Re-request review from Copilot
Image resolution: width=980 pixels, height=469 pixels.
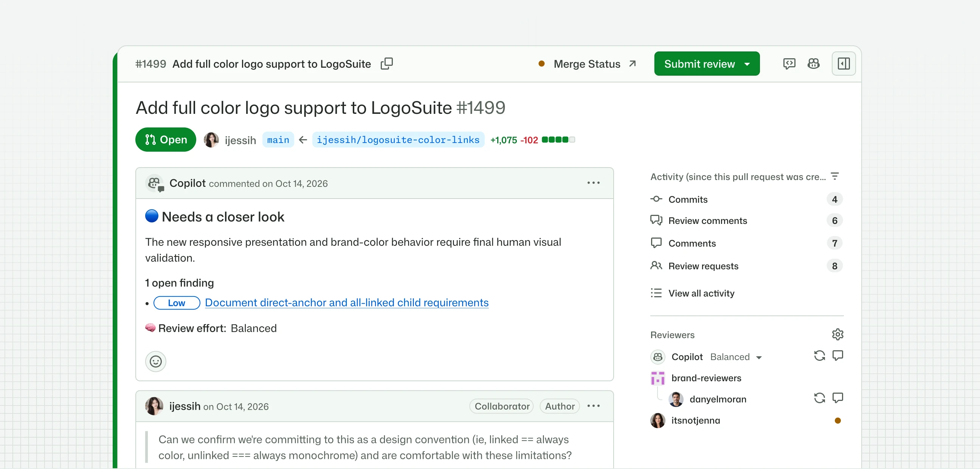[819, 356]
